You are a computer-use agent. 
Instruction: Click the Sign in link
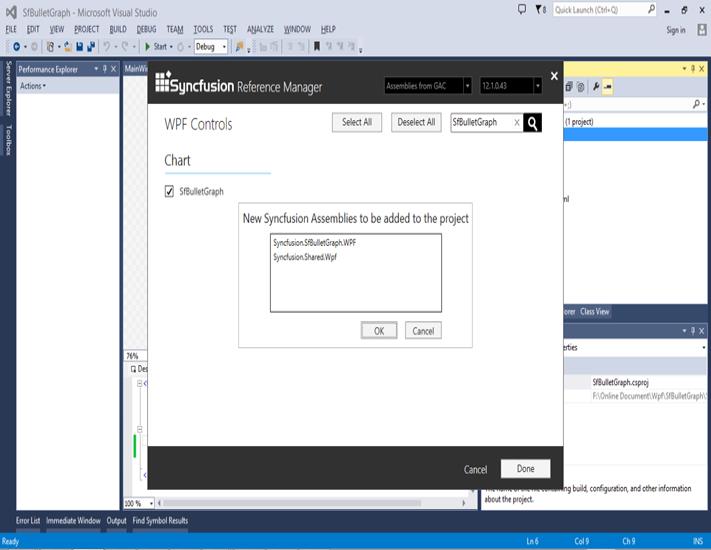point(676,30)
